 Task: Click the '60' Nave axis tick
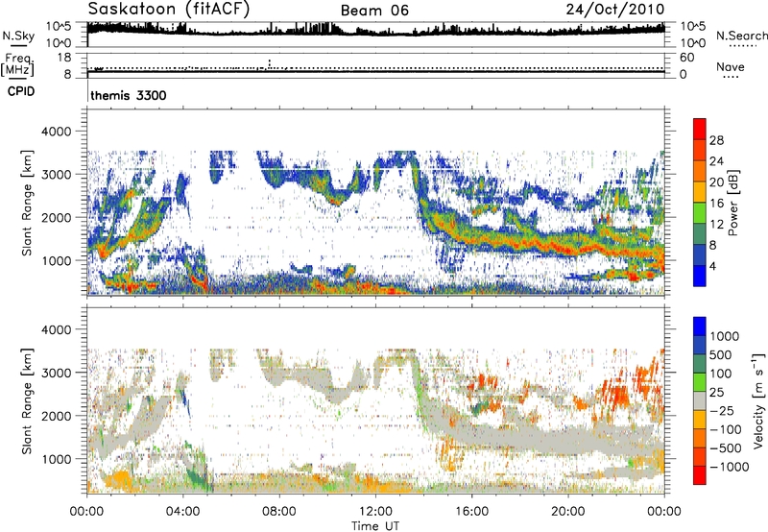tap(687, 58)
